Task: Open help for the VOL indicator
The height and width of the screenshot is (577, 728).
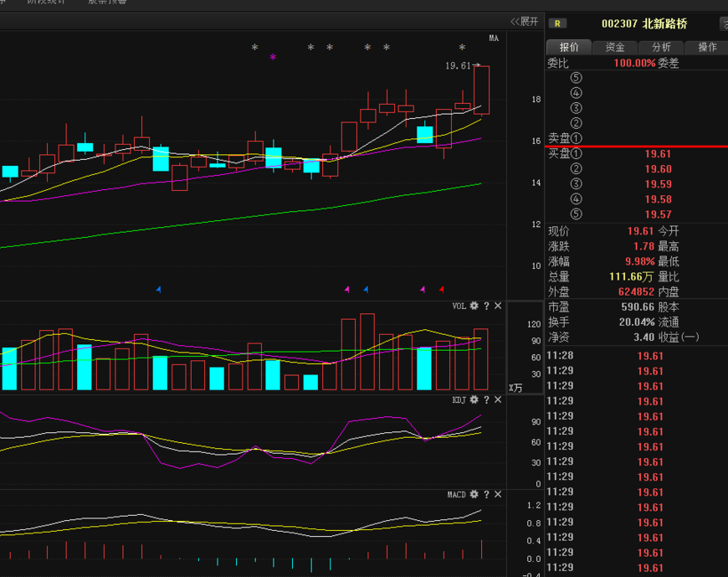Action: [x=486, y=306]
